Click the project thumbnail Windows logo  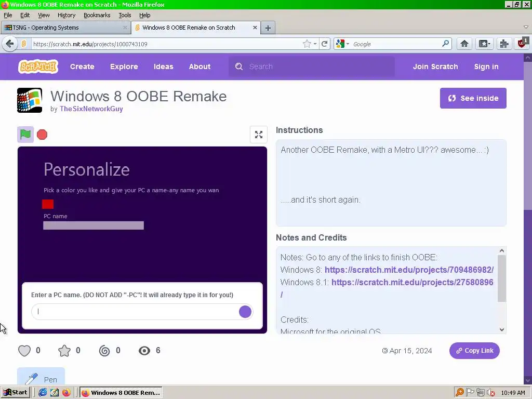(30, 100)
